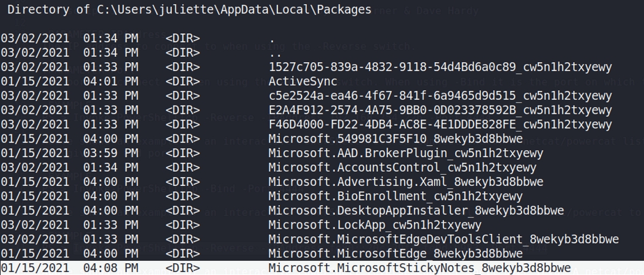Click the c5e2524a-ea46-4f67 package folder name
This screenshot has height=275, width=644.
point(440,96)
